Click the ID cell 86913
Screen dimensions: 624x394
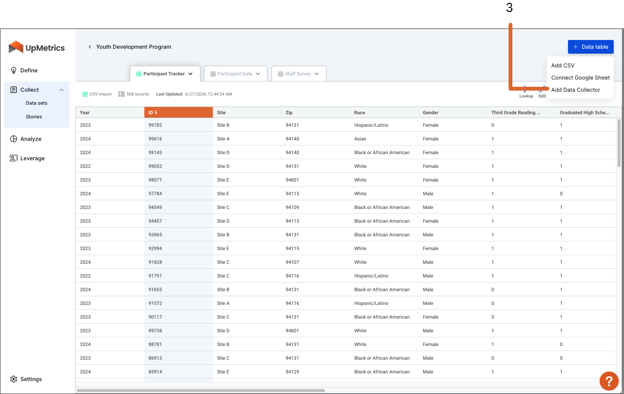178,358
